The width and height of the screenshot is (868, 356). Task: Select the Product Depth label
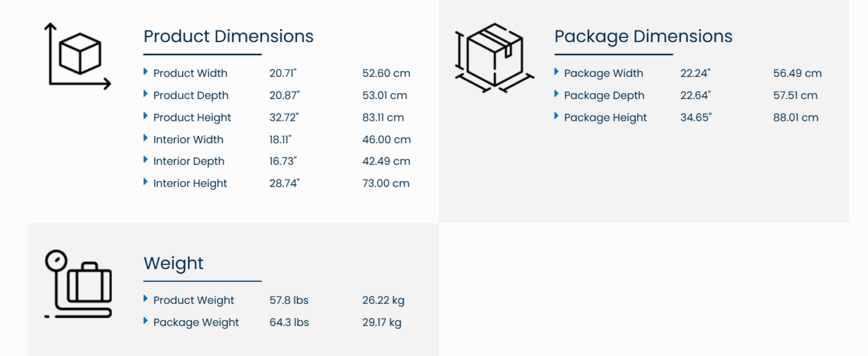pyautogui.click(x=191, y=96)
